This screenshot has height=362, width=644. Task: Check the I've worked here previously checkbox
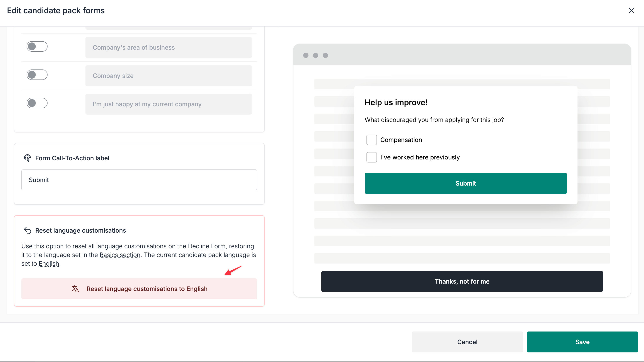[371, 157]
